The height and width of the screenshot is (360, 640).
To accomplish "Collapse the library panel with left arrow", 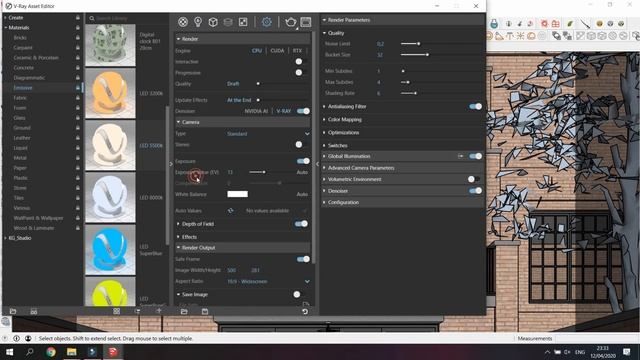I will tap(171, 164).
